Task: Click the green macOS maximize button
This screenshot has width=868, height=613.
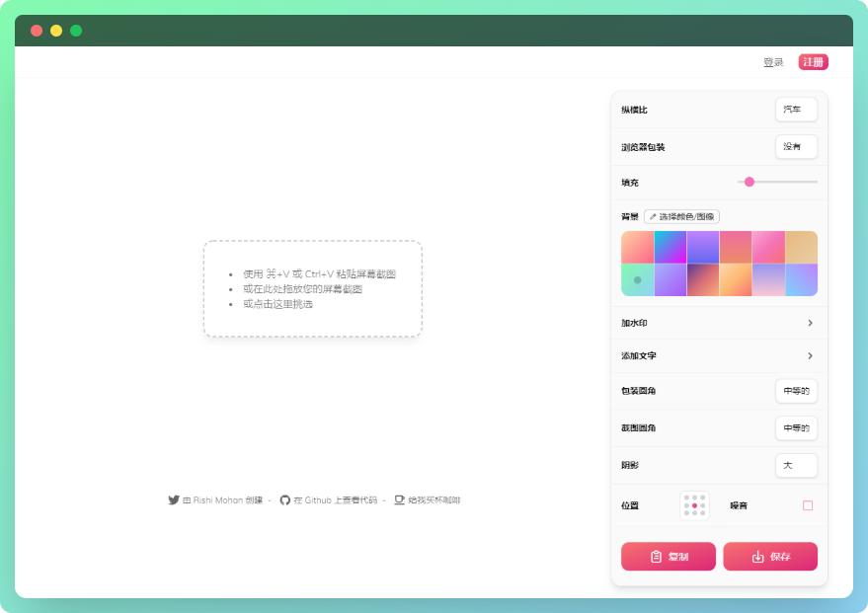Action: pos(76,31)
